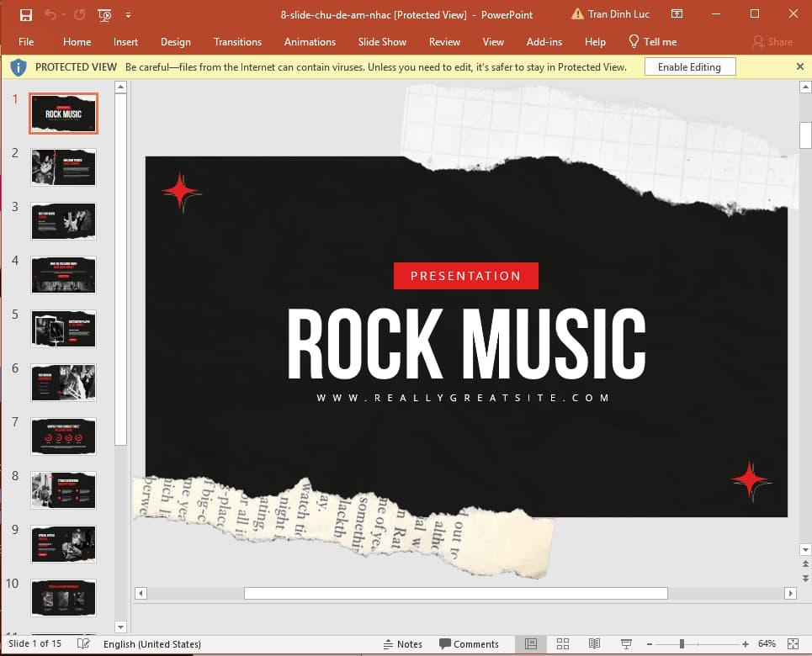Close the Protected View message bar
Screen dimensions: 812x656
pos(799,66)
